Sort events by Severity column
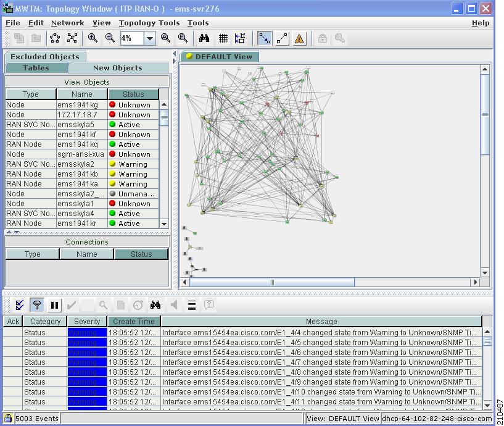This screenshot has height=426, width=504. tap(87, 322)
